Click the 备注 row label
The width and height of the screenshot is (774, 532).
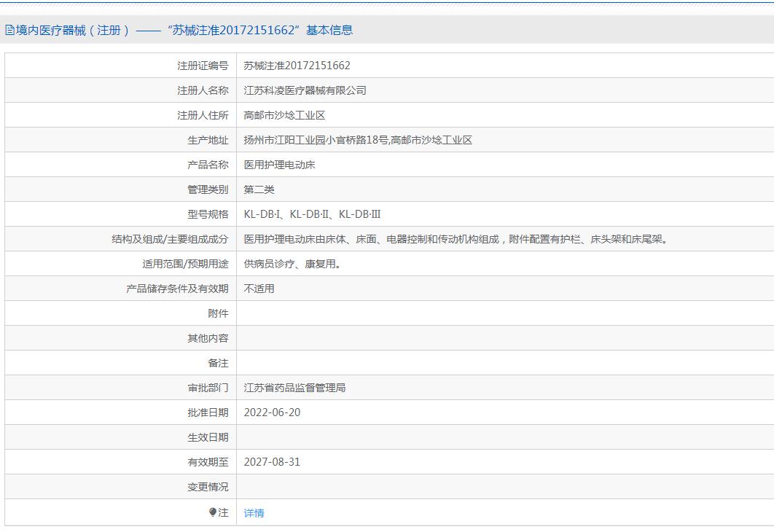[x=218, y=363]
